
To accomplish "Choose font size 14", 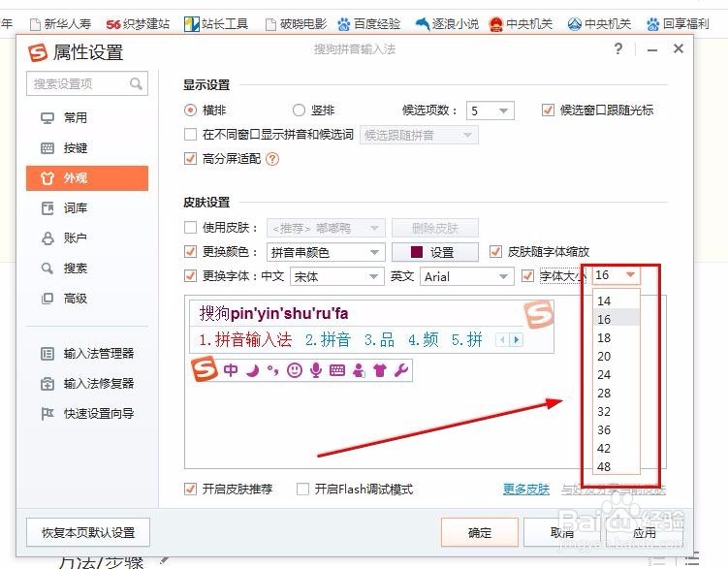I will pyautogui.click(x=617, y=300).
